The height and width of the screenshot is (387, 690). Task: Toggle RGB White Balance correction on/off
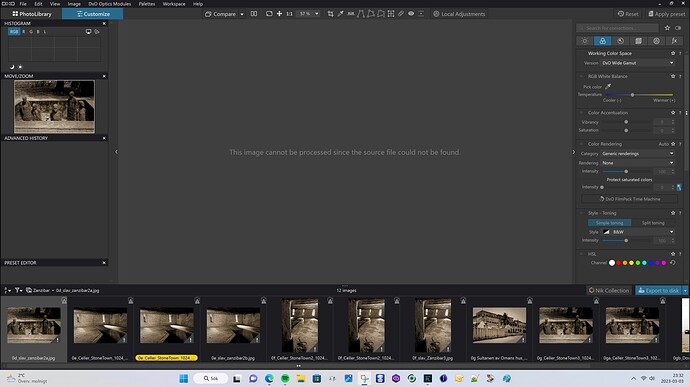[x=581, y=76]
